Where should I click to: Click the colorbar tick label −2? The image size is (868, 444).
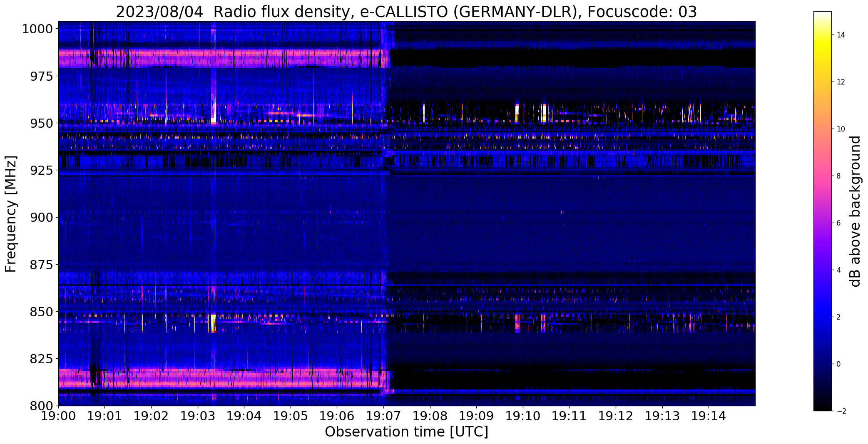coord(841,411)
